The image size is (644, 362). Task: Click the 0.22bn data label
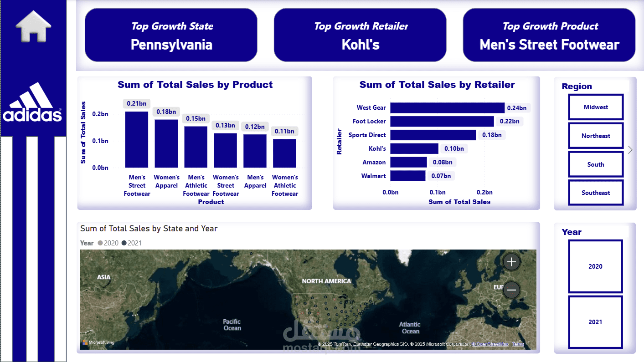[510, 122]
